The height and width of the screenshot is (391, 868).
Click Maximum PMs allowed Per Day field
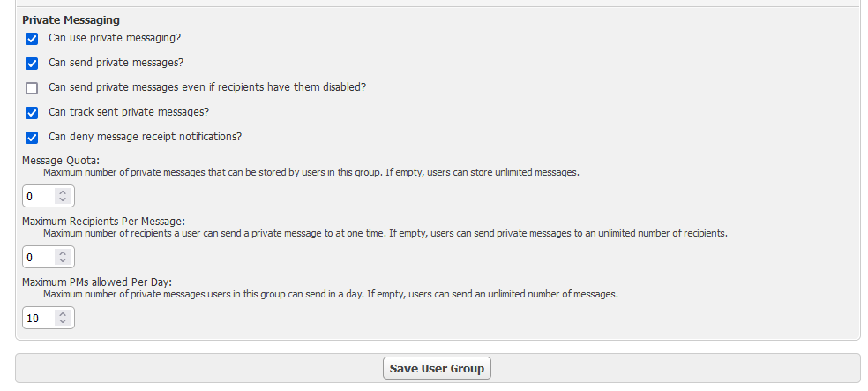click(39, 318)
